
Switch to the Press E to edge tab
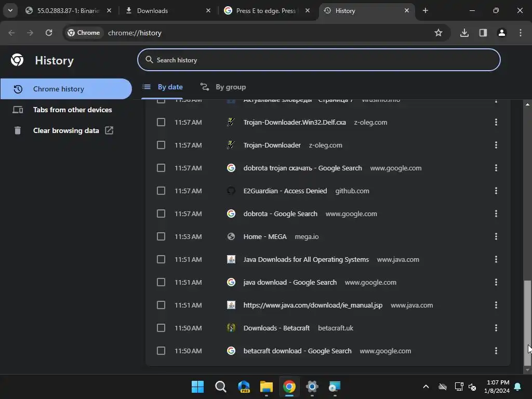(x=267, y=10)
